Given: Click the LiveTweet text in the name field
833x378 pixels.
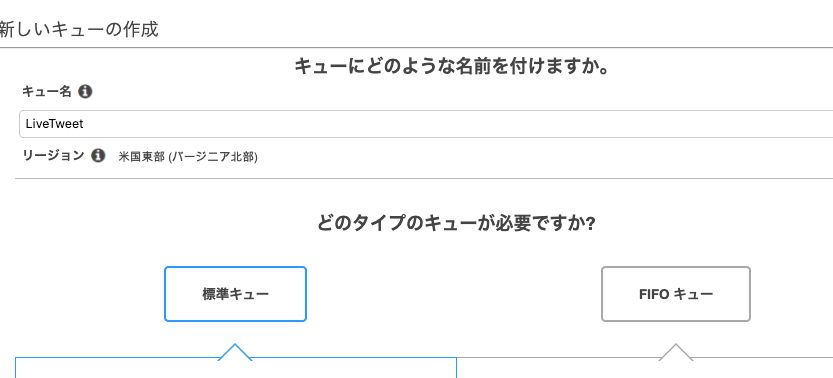Looking at the screenshot, I should [x=54, y=124].
